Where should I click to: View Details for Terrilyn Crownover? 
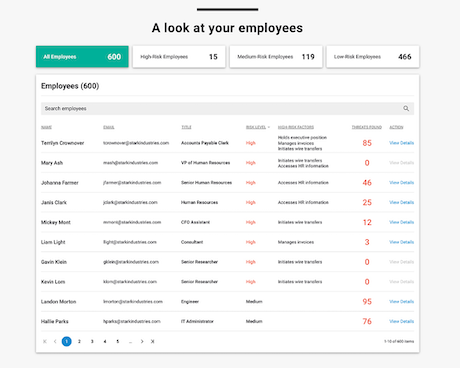point(402,143)
